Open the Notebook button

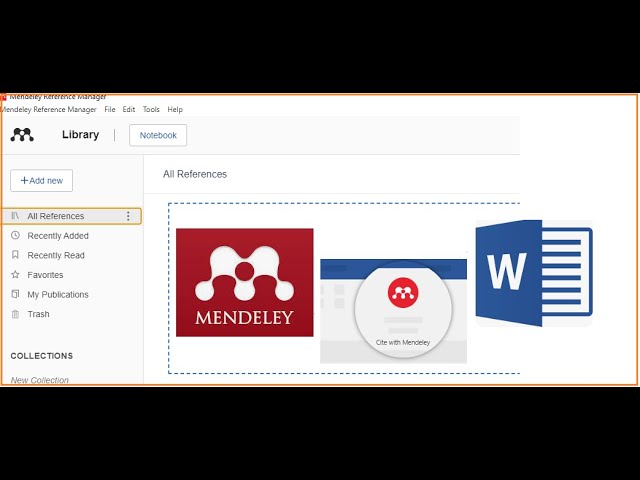click(158, 135)
